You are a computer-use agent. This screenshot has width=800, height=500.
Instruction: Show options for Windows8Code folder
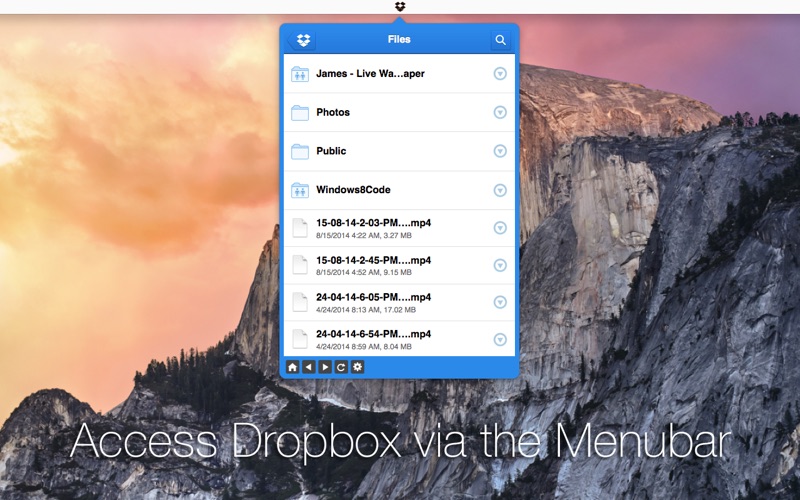500,190
